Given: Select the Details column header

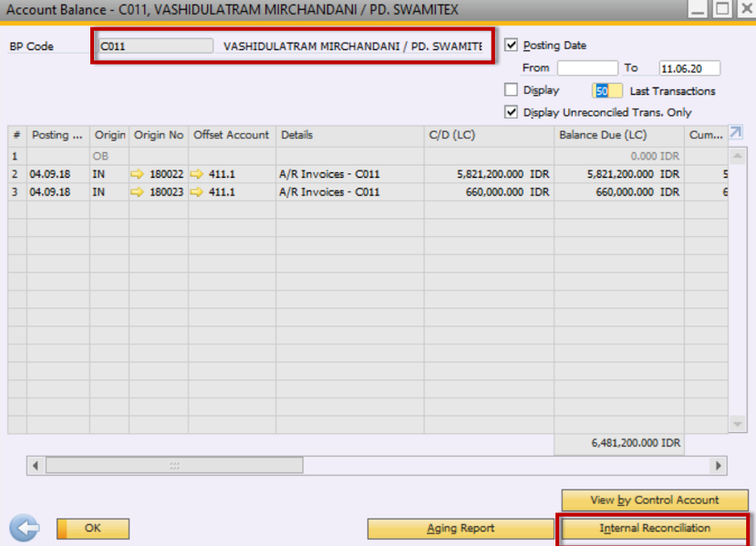Looking at the screenshot, I should tap(350, 136).
